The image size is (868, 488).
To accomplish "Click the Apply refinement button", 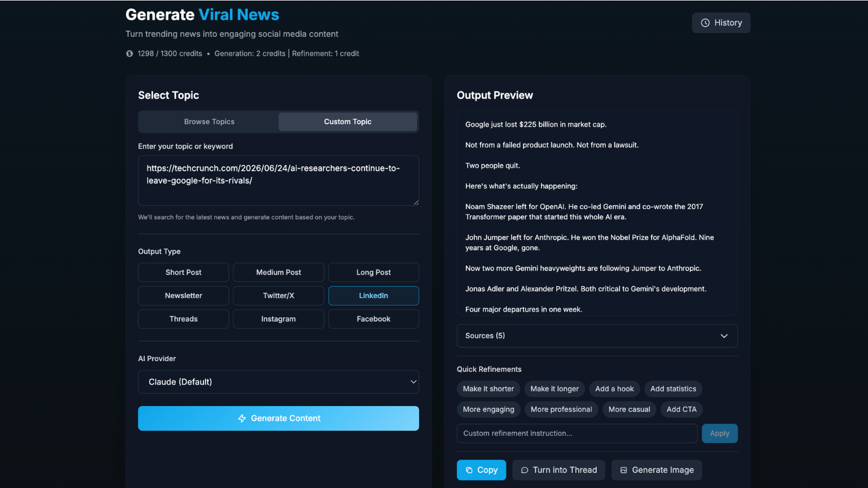I will pos(719,433).
